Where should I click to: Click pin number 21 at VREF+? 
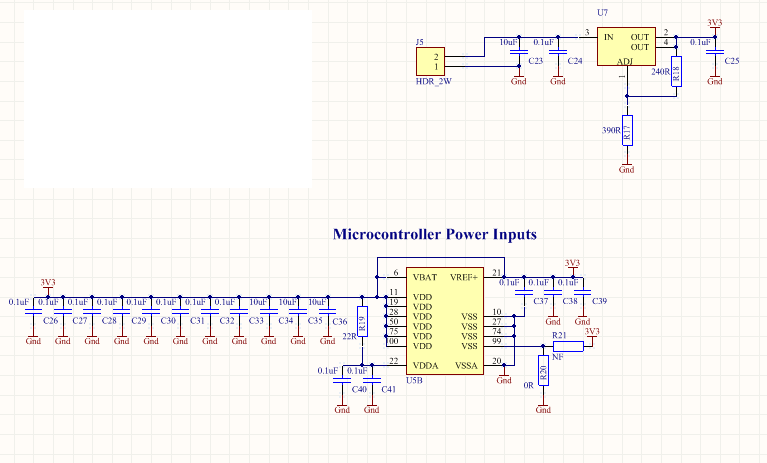coord(496,273)
